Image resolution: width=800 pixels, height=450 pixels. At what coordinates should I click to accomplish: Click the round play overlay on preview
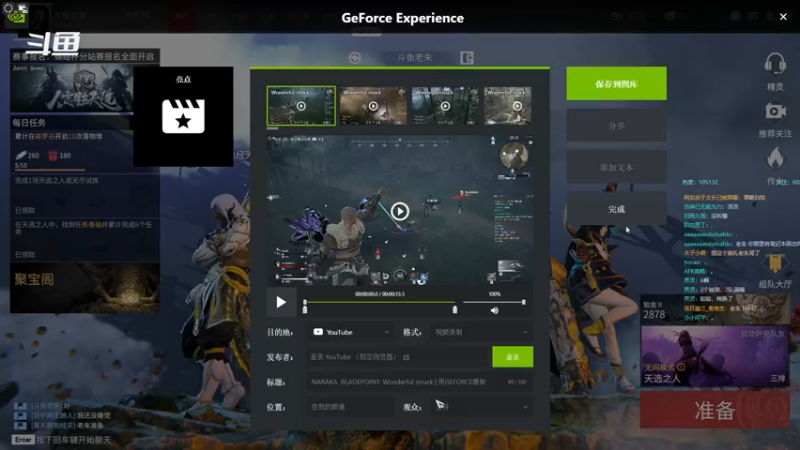(399, 211)
